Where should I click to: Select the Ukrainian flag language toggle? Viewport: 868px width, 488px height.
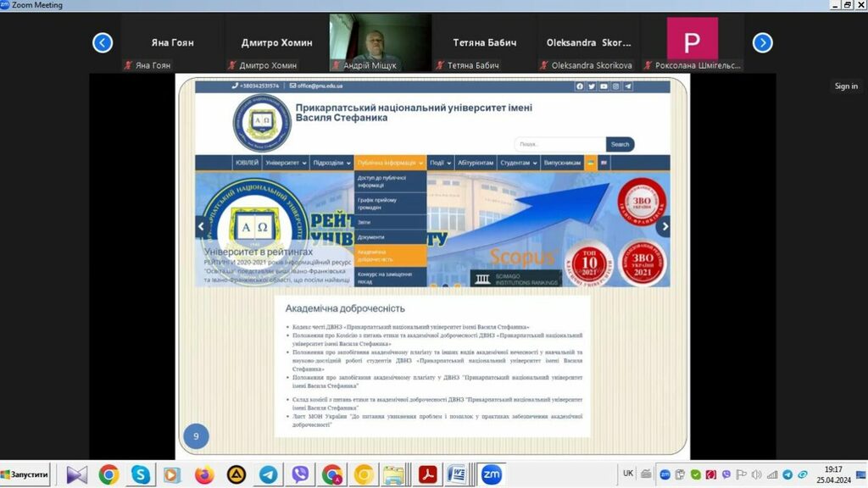[591, 163]
